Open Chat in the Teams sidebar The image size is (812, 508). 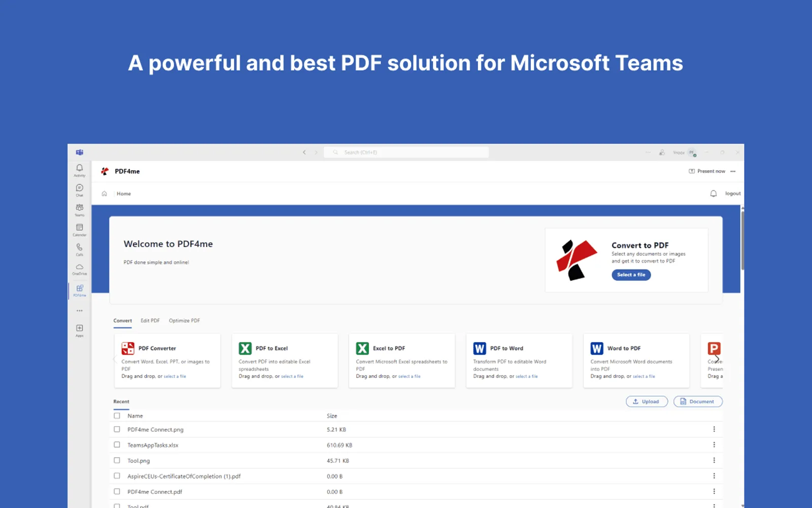pos(80,190)
